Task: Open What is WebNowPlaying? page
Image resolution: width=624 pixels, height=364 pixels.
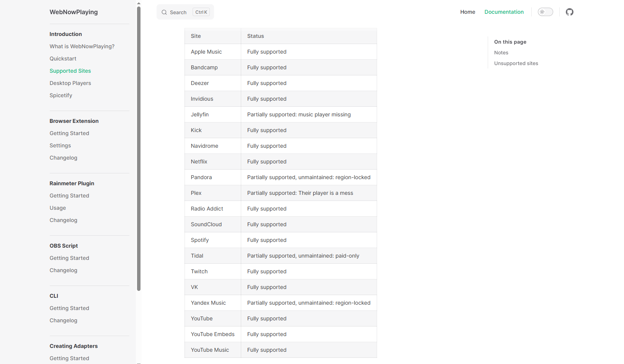Action: point(82,46)
